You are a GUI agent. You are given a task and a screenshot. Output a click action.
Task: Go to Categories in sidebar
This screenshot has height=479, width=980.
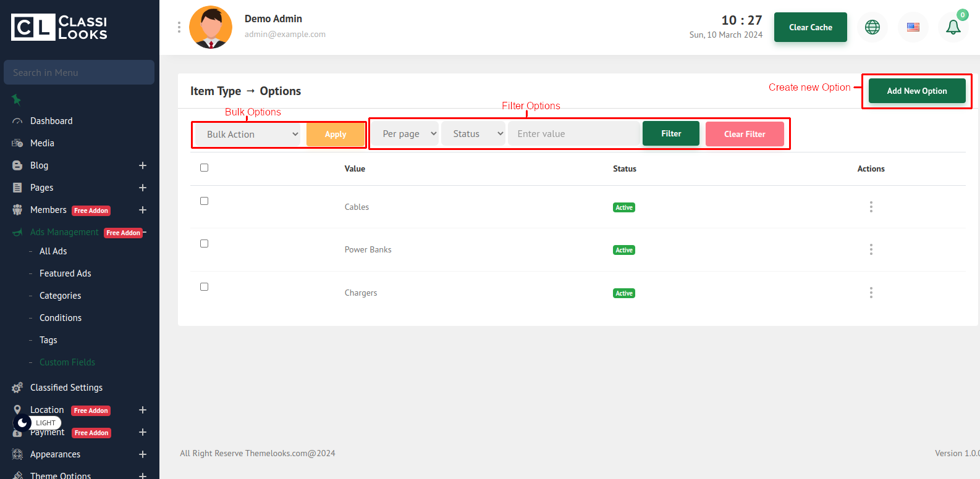[x=61, y=296]
